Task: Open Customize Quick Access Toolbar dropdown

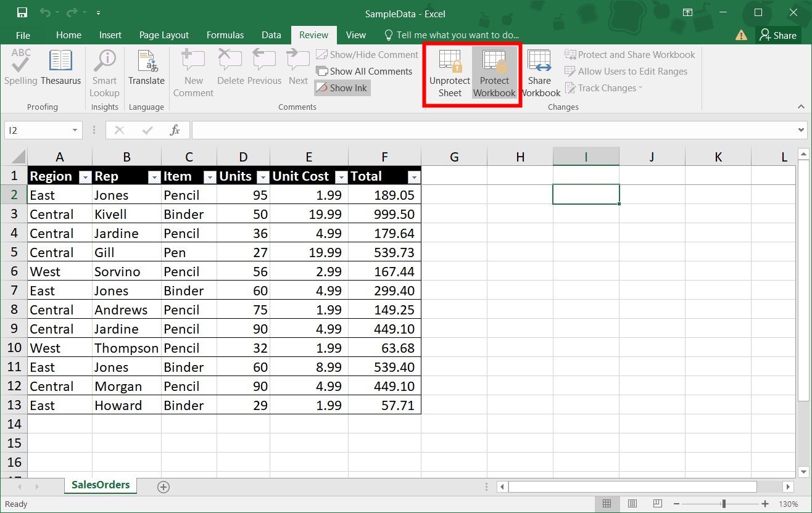Action: [99, 13]
